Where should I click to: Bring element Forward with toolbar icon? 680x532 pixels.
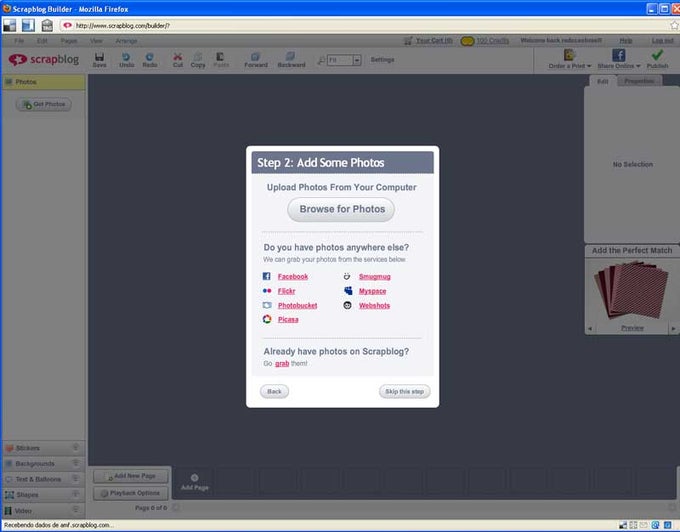pos(255,57)
